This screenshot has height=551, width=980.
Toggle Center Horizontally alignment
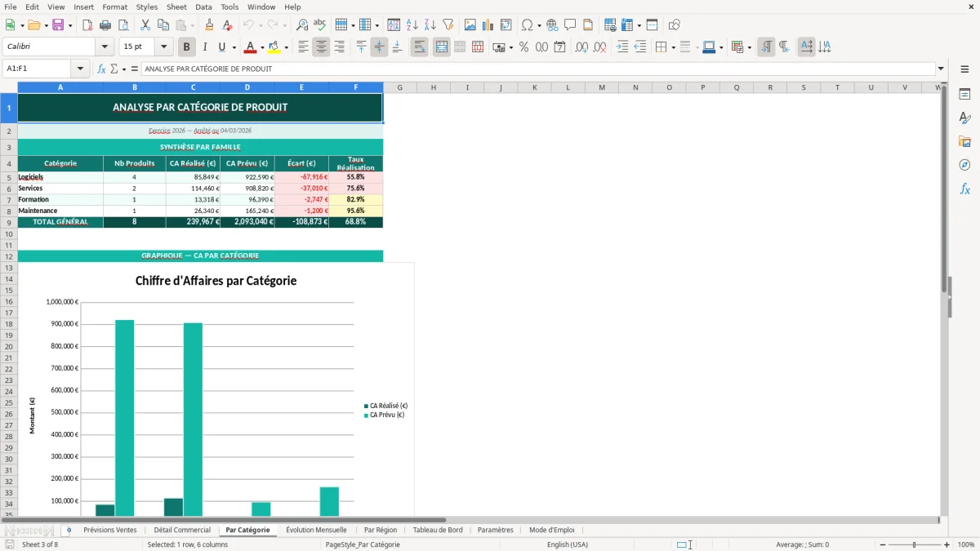coord(321,47)
